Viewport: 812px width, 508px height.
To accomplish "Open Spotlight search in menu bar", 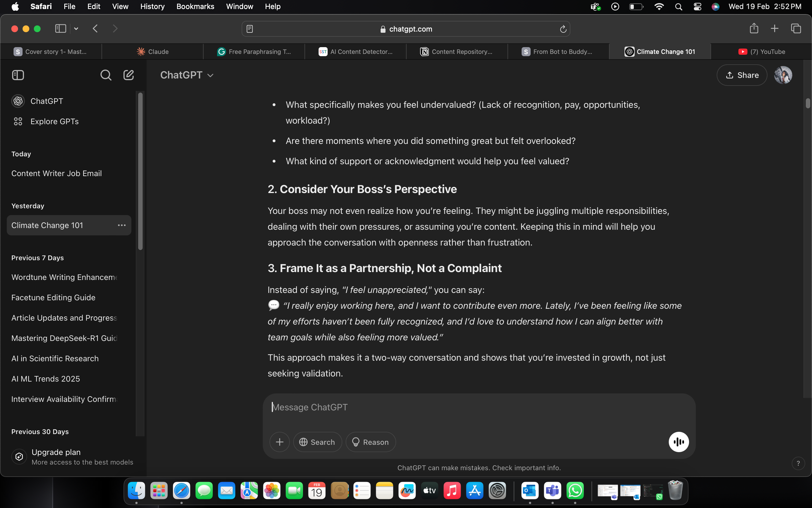I will pos(678,7).
